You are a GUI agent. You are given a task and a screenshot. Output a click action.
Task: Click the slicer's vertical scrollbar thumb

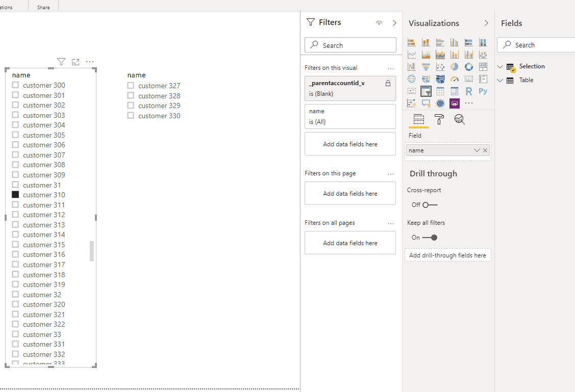pos(92,251)
